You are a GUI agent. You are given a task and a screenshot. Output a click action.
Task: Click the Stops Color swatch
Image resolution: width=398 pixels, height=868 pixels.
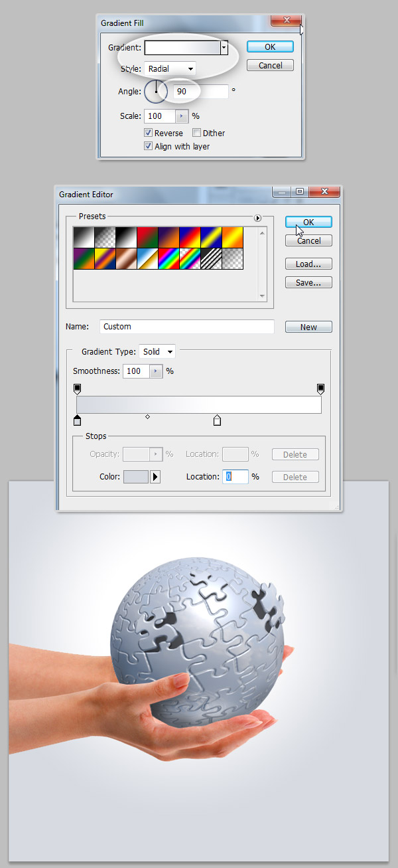pos(135,477)
